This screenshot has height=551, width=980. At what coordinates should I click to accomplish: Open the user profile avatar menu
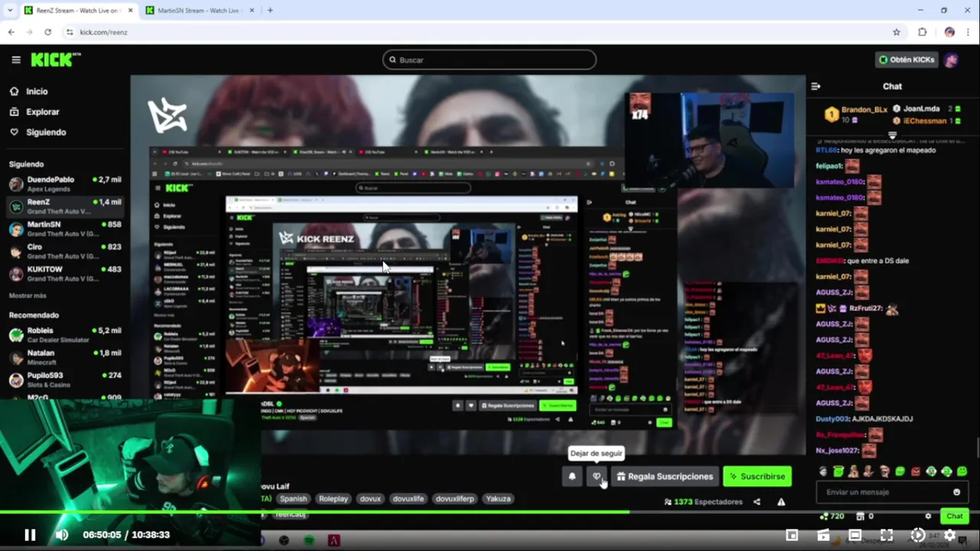[951, 60]
